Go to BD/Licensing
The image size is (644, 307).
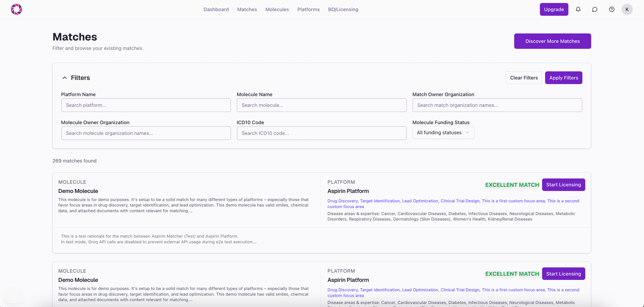pos(343,9)
